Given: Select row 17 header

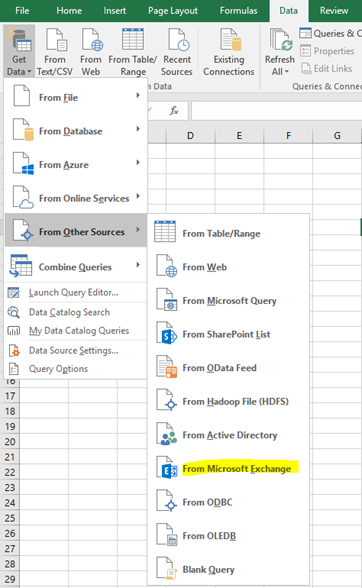Looking at the screenshot, I should click(x=10, y=396).
